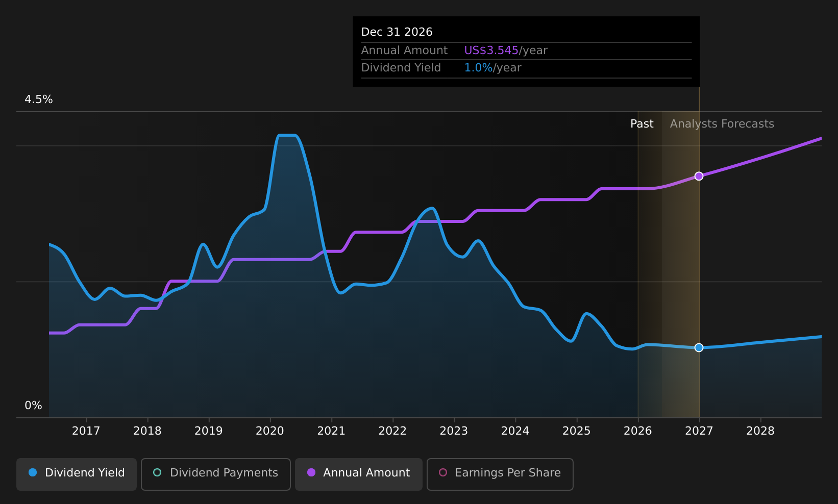The image size is (838, 504).
Task: Click the 2018 x-axis year label
Action: coord(147,431)
